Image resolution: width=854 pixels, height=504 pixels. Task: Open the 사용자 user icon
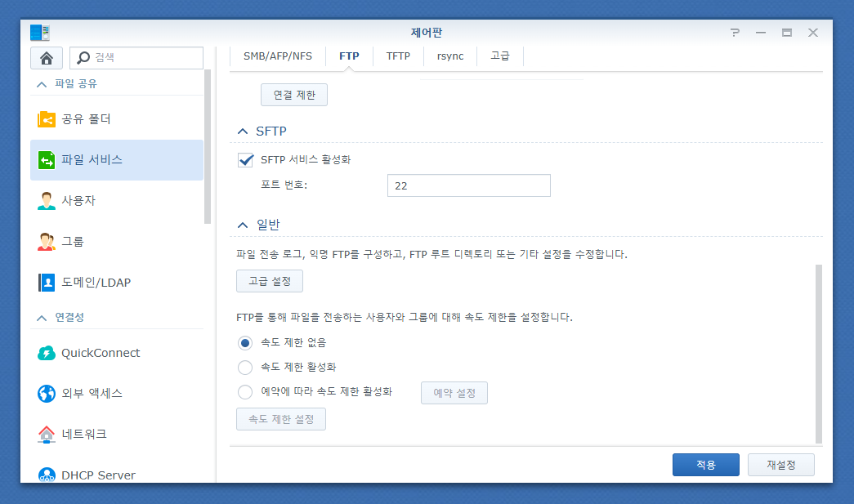(x=47, y=200)
